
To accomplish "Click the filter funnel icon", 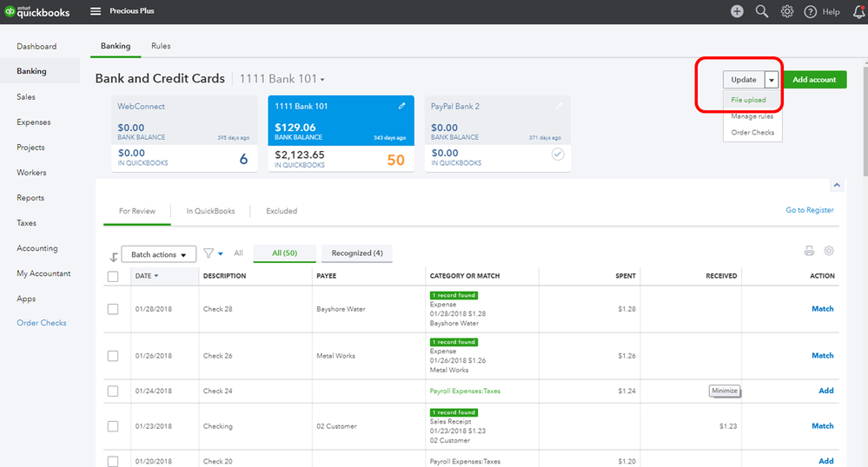I will 209,253.
